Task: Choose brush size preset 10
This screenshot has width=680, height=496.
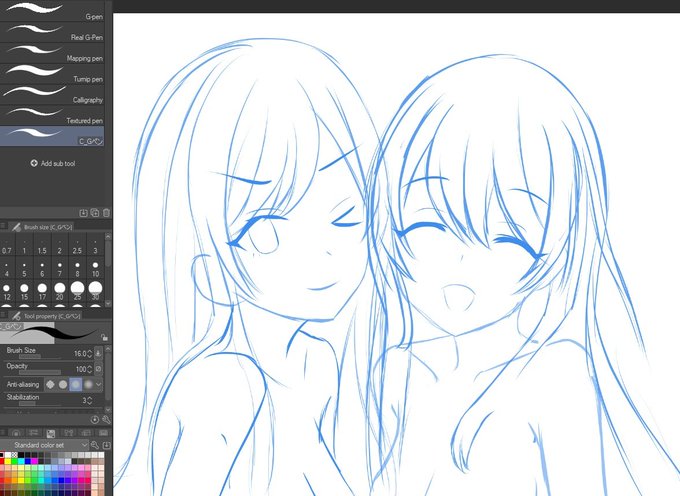Action: click(95, 269)
